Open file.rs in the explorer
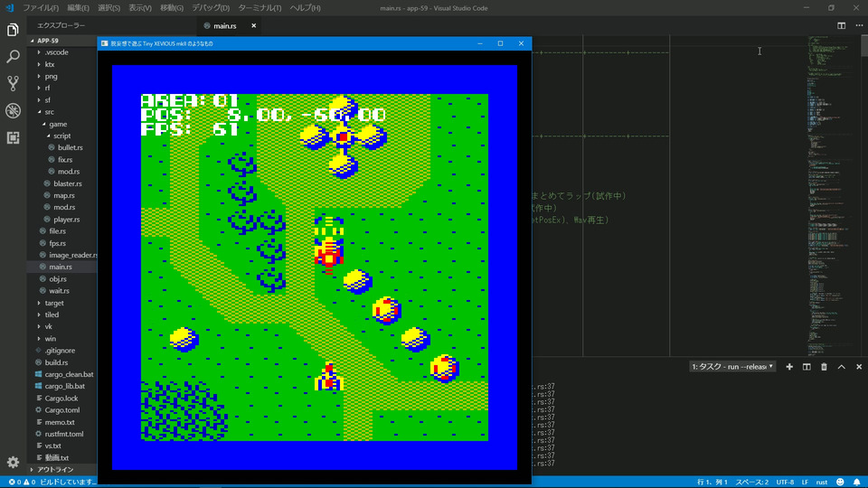This screenshot has height=488, width=868. [x=57, y=231]
